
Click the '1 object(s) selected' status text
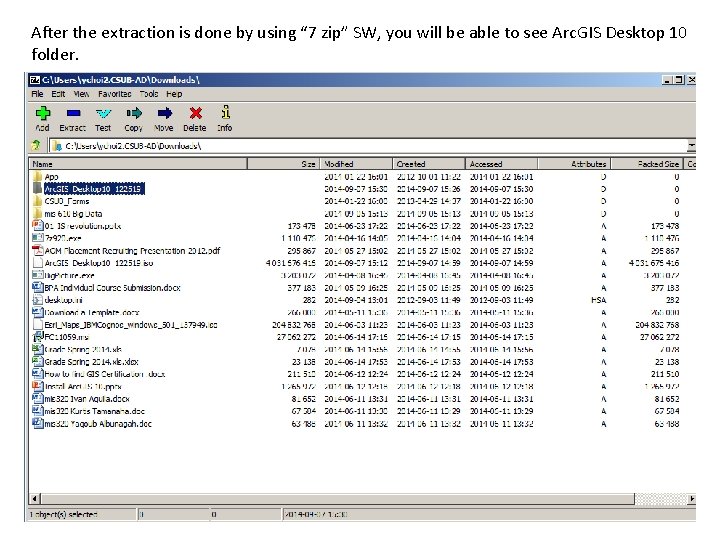tap(64, 514)
